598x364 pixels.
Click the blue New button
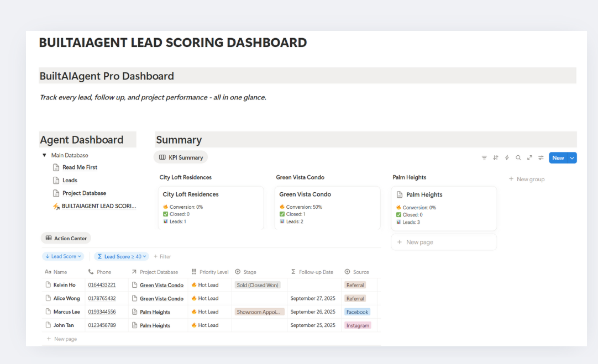pos(559,157)
